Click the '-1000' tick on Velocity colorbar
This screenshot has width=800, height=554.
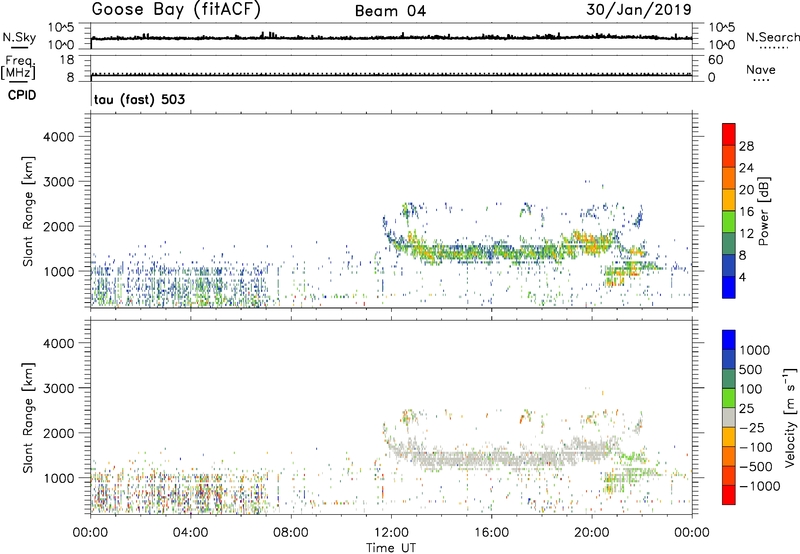(760, 486)
